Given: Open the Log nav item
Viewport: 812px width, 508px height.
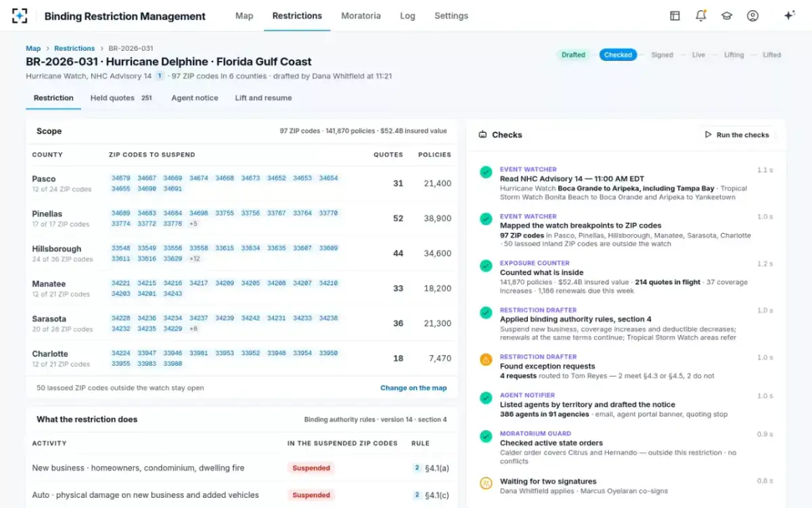Looking at the screenshot, I should pyautogui.click(x=407, y=16).
